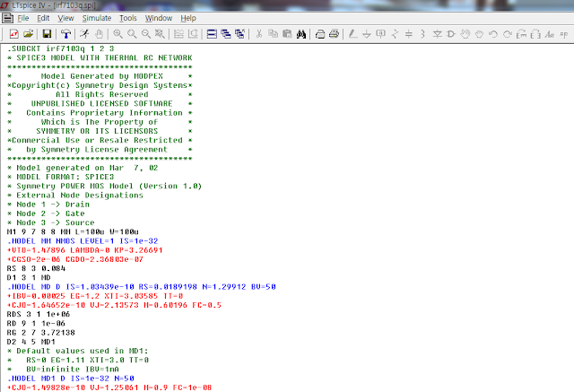Image resolution: width=574 pixels, height=392 pixels.
Task: Click the Autorange waveform icon
Action: click(178, 34)
